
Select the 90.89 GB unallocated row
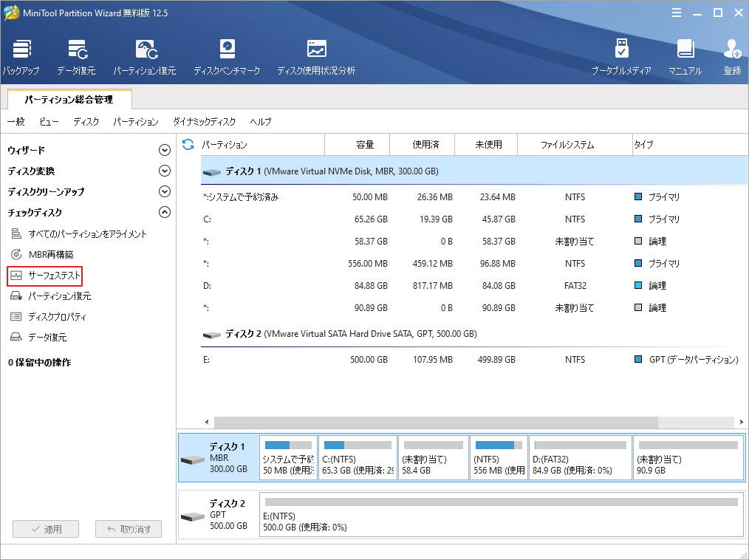click(x=474, y=308)
